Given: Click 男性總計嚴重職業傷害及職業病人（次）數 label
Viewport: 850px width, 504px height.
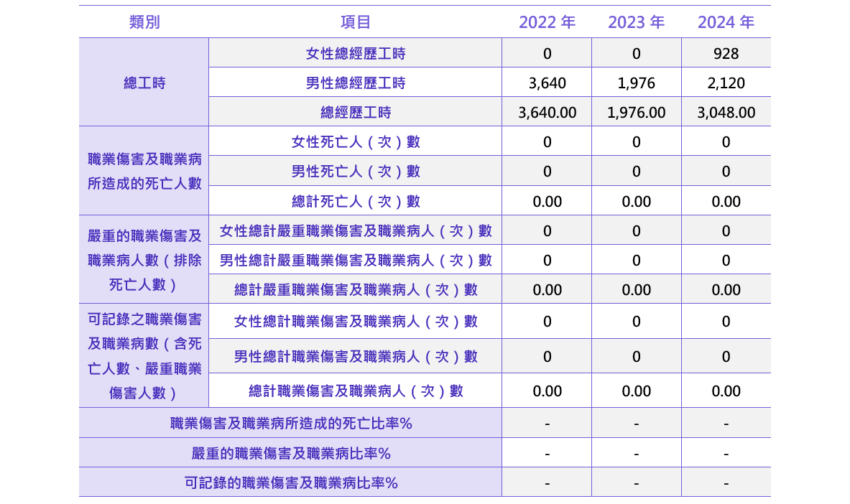Looking at the screenshot, I should [355, 260].
